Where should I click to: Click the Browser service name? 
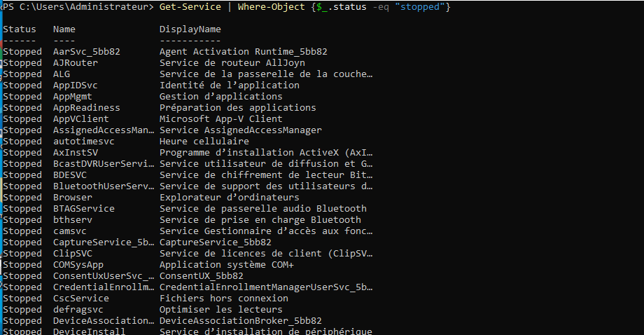point(72,198)
